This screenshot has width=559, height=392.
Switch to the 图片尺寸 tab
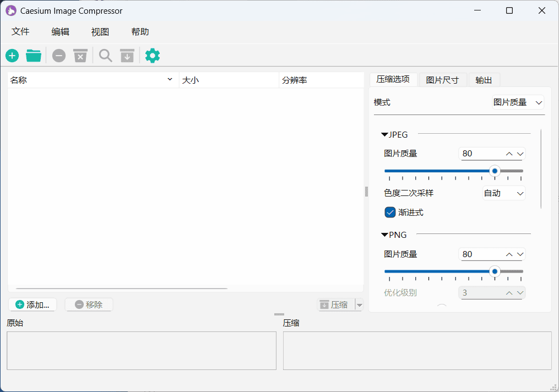(442, 80)
